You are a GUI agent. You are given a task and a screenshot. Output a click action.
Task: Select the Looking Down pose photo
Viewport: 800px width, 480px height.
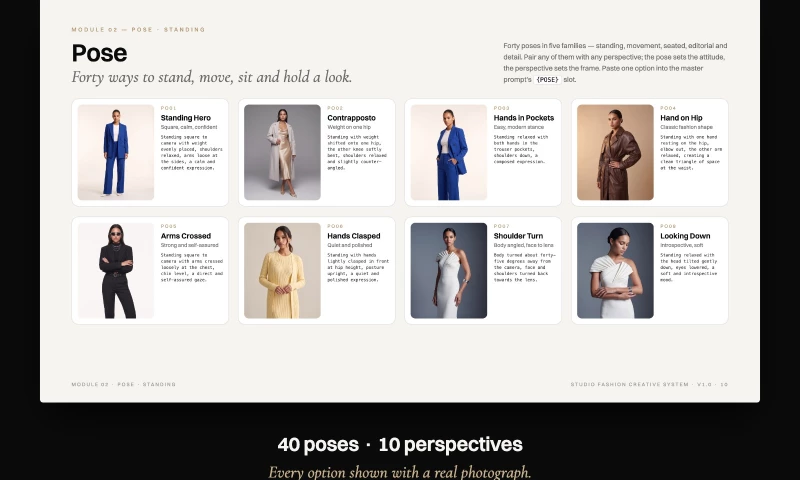point(615,270)
